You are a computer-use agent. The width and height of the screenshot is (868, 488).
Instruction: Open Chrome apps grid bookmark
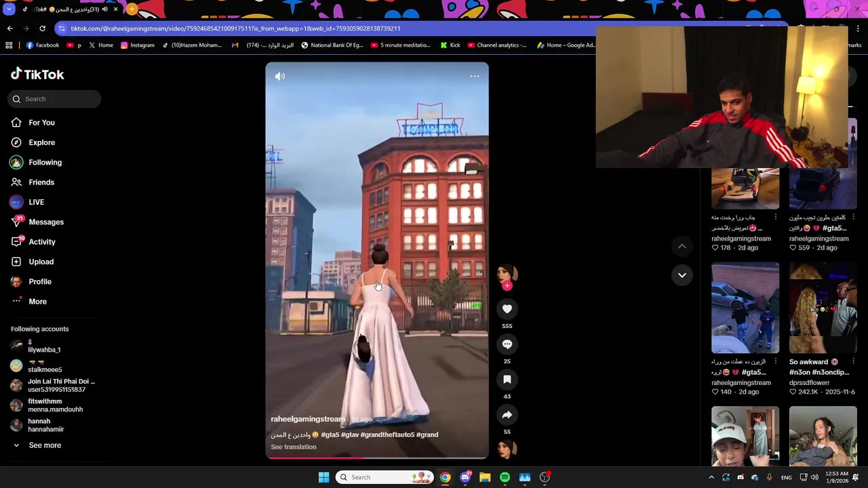(9, 45)
